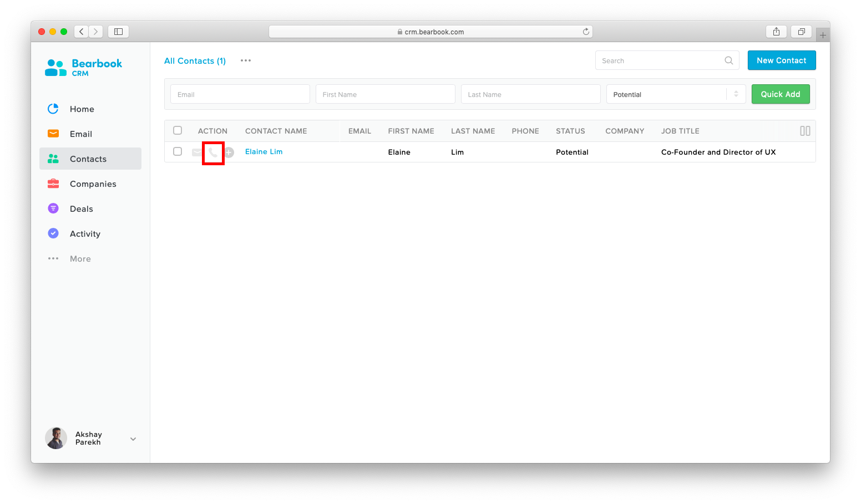Image resolution: width=861 pixels, height=504 pixels.
Task: Click the search magnifier icon
Action: [x=729, y=60]
